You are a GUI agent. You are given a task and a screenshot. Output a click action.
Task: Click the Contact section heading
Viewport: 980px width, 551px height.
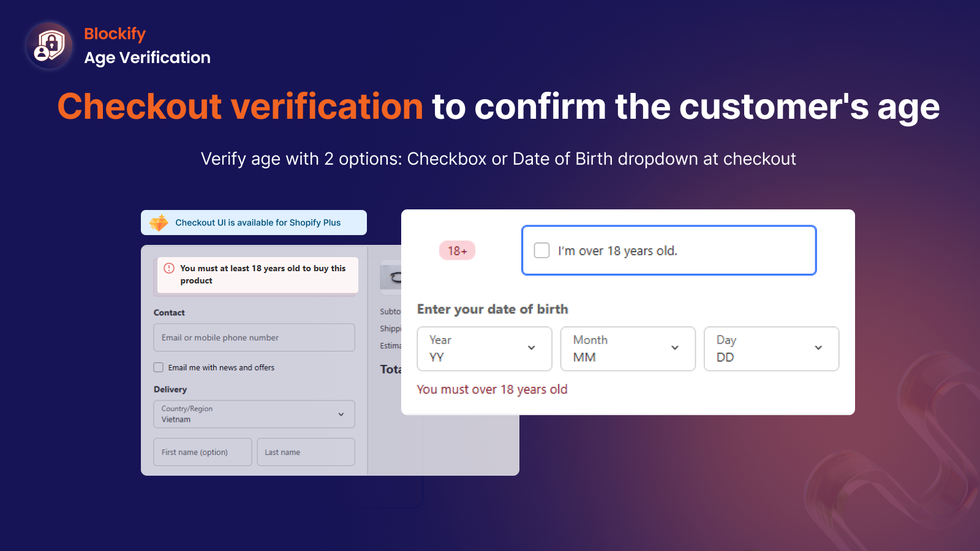pyautogui.click(x=168, y=312)
